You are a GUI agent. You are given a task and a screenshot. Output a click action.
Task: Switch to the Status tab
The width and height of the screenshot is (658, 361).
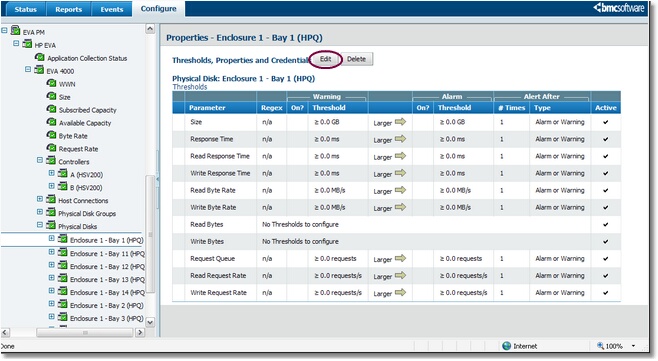pyautogui.click(x=25, y=9)
